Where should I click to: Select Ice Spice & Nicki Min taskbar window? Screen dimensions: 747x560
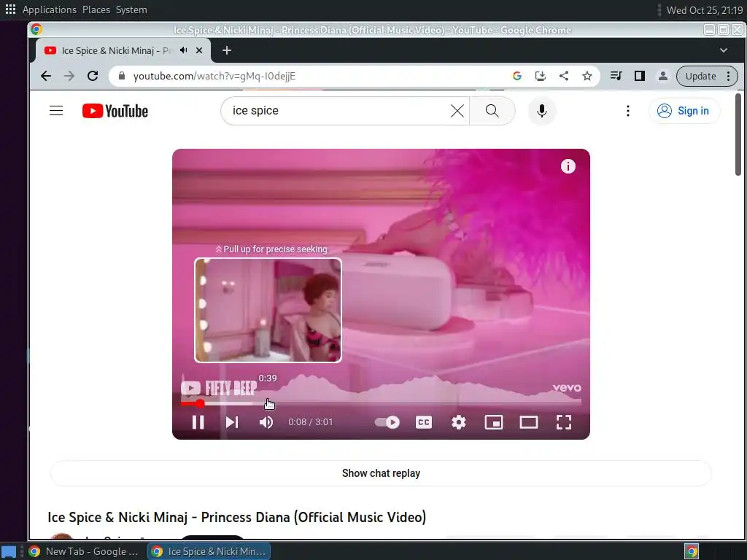point(209,551)
